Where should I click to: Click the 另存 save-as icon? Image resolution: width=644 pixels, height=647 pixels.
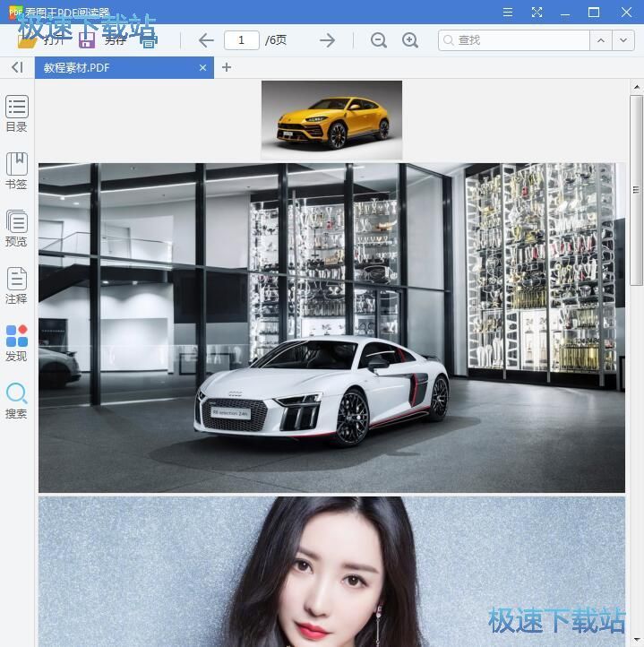(88, 40)
